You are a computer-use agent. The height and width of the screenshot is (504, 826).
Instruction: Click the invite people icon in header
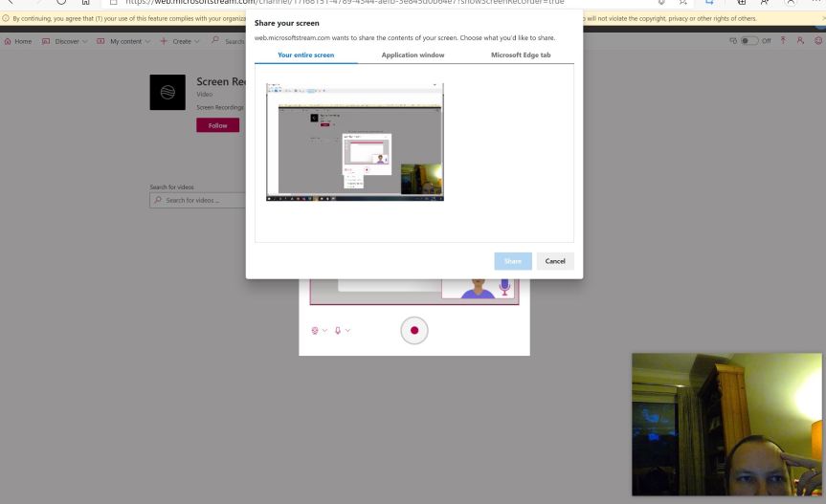click(800, 41)
